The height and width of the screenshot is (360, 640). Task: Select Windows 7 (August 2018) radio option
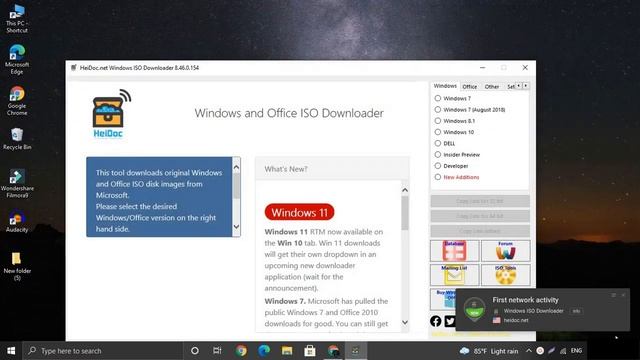coord(438,110)
